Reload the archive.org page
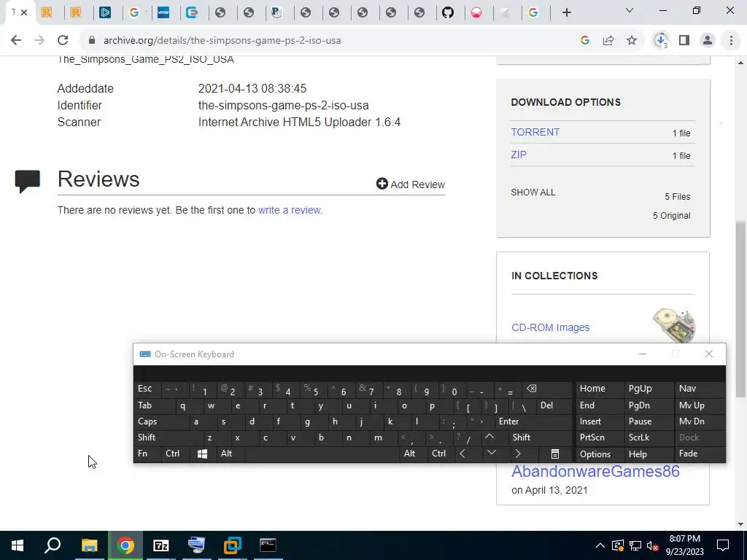Screen dimensions: 747x560 click(63, 41)
